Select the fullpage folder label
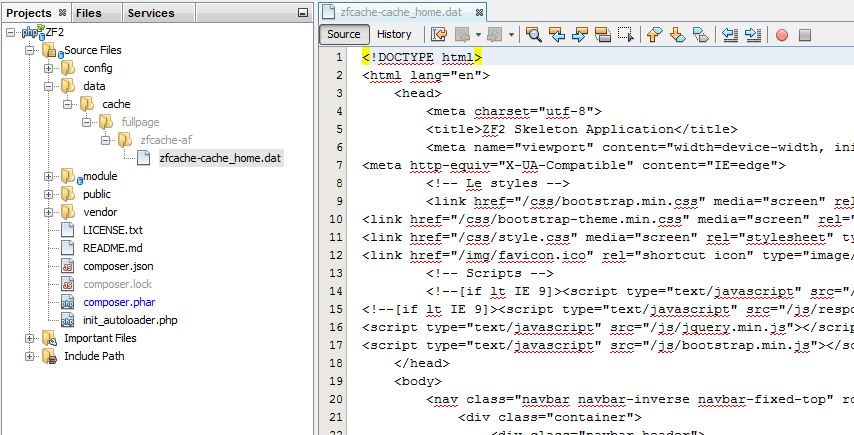Image resolution: width=854 pixels, height=435 pixels. click(141, 122)
